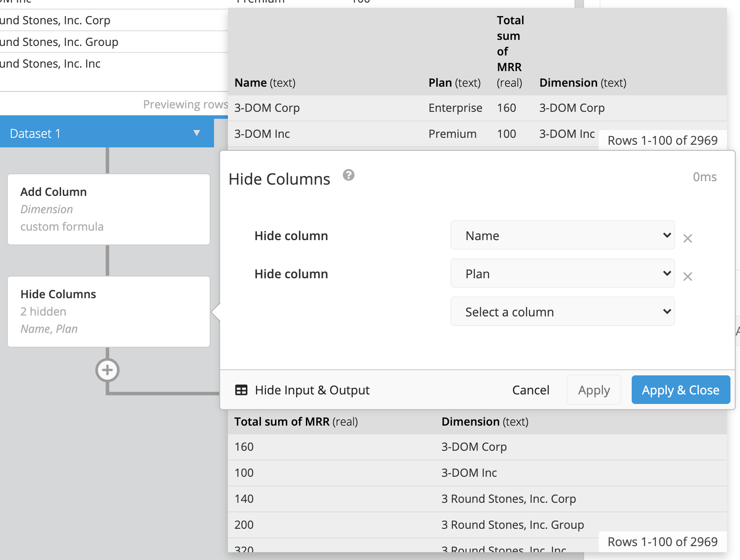Click the 3-DOM Corp name cell in input
Viewport: 740px width, 560px height.
[x=267, y=108]
